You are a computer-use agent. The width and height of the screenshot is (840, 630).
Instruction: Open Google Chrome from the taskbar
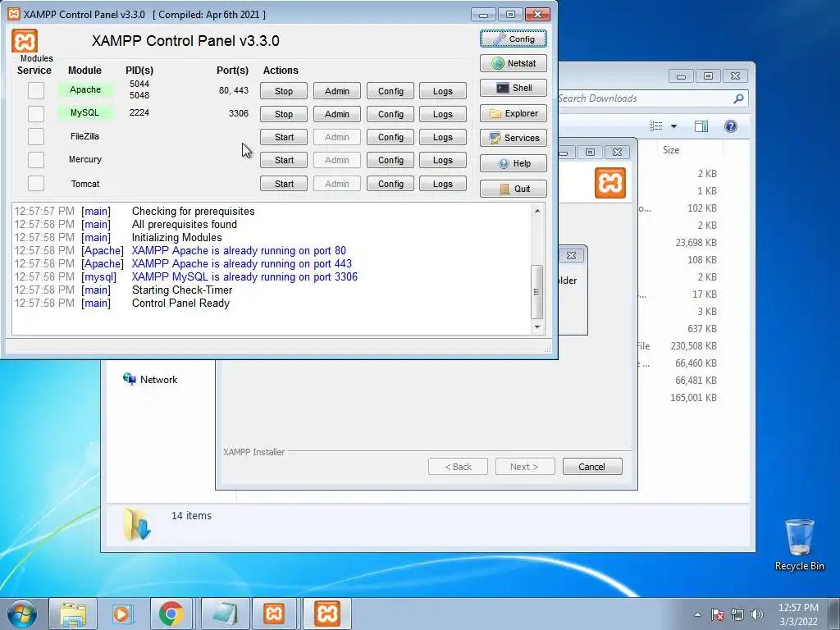[x=171, y=614]
